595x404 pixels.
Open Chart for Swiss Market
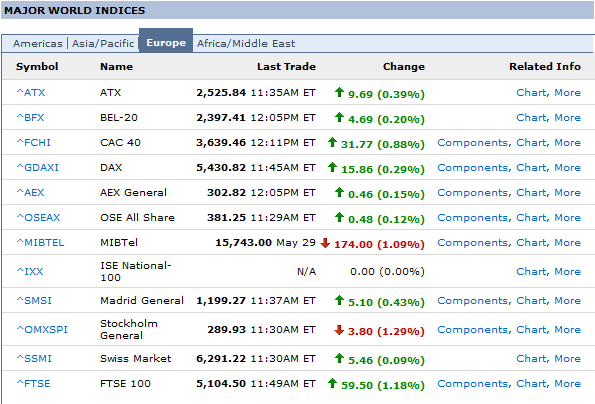(531, 359)
